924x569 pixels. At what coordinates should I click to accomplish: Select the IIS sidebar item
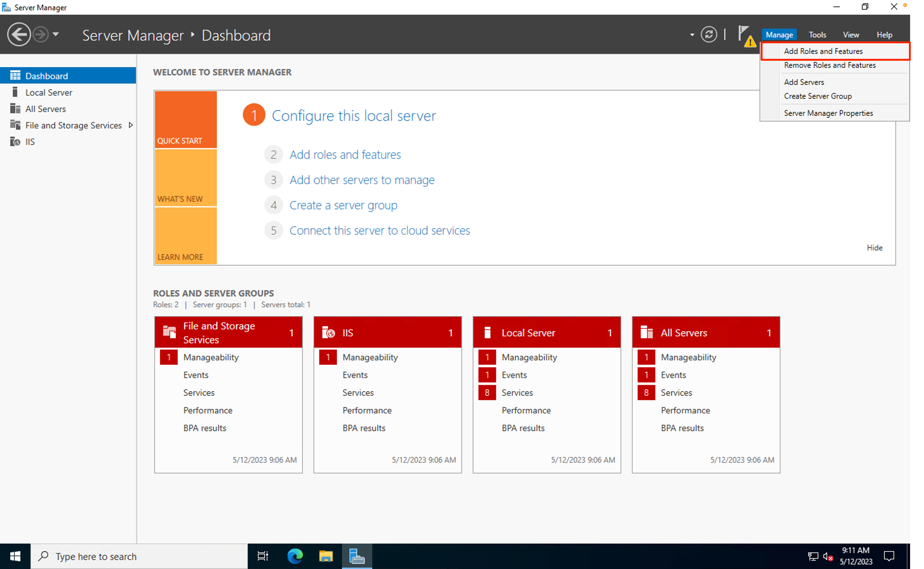pyautogui.click(x=30, y=142)
